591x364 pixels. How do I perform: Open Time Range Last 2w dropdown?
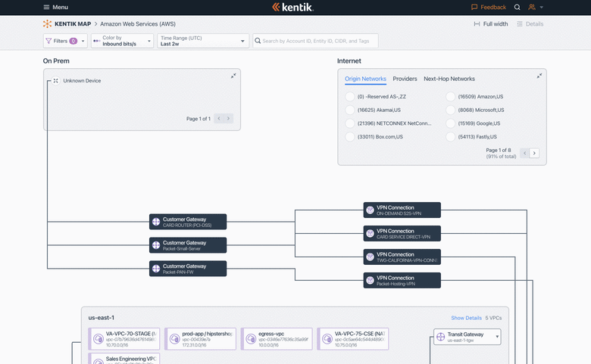[x=203, y=41]
